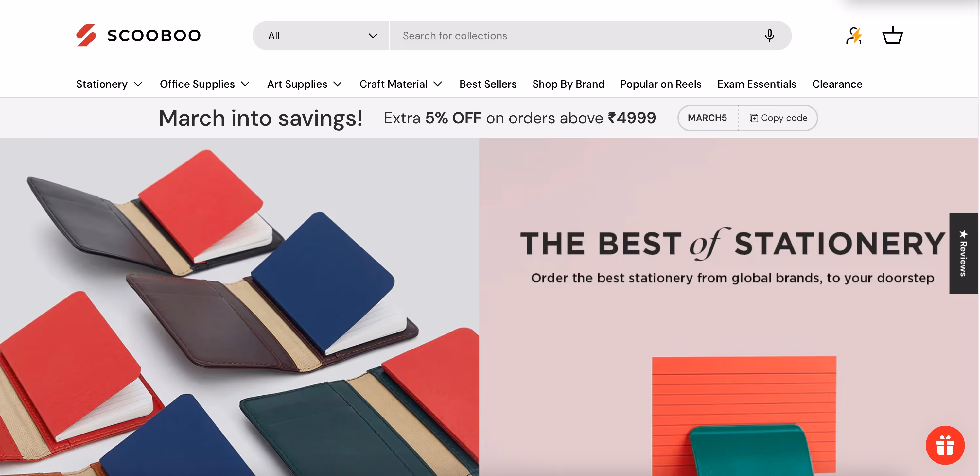Click the red gift rewards button
980x476 pixels.
click(945, 445)
